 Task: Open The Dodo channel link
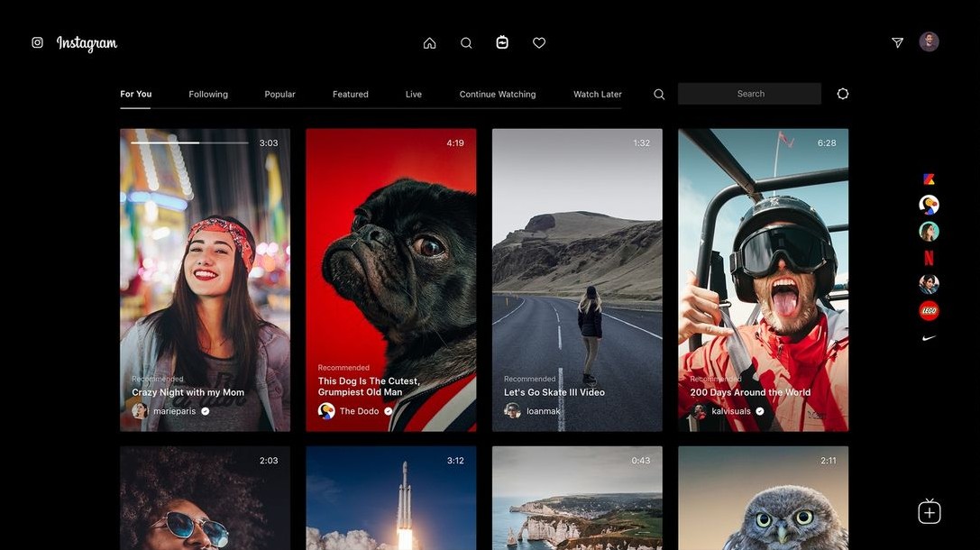click(359, 411)
